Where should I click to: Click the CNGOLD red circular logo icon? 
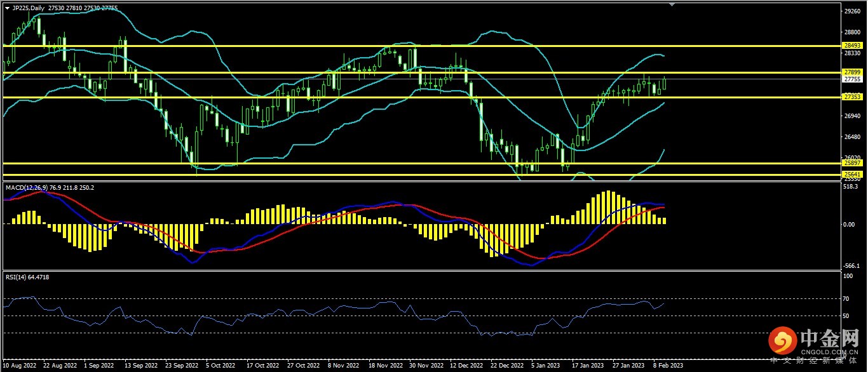(x=782, y=342)
